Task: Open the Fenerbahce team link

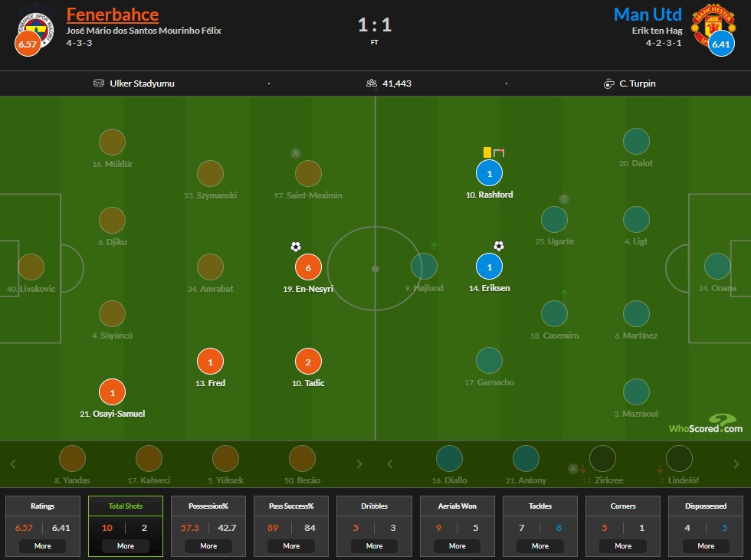Action: pyautogui.click(x=113, y=15)
